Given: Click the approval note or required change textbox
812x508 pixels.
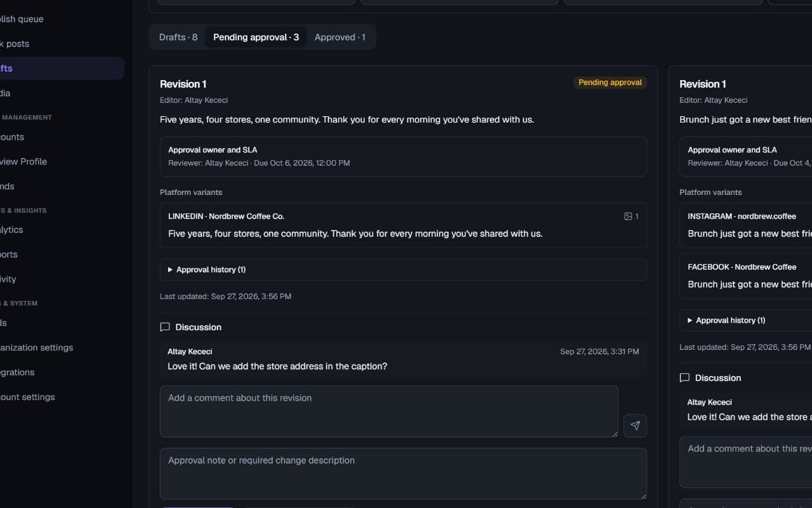Looking at the screenshot, I should click(403, 474).
